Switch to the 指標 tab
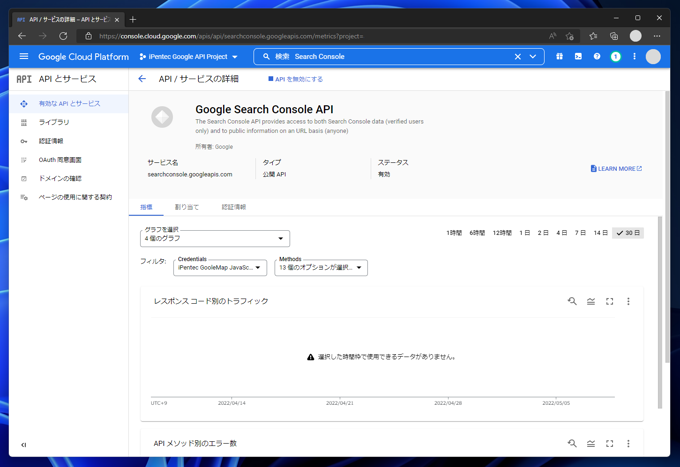 coord(146,207)
